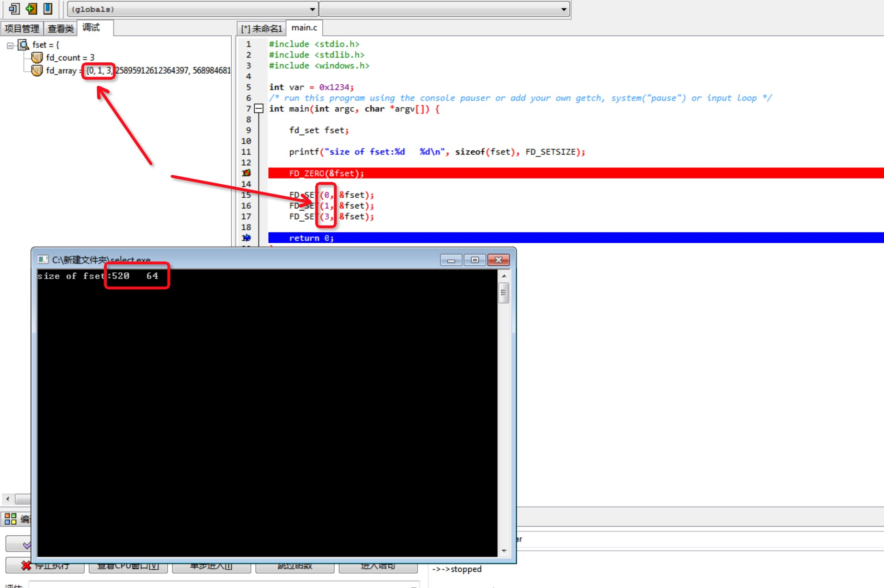Click line number 11 in the gutter
The width and height of the screenshot is (884, 588).
(246, 152)
